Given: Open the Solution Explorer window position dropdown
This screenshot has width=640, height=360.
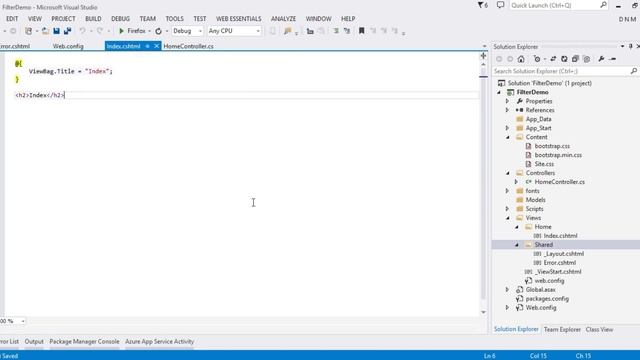Looking at the screenshot, I should (622, 47).
